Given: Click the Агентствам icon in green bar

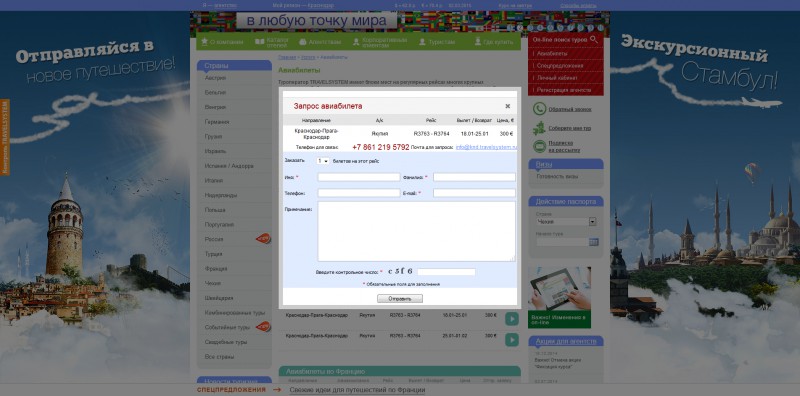Looking at the screenshot, I should point(303,42).
